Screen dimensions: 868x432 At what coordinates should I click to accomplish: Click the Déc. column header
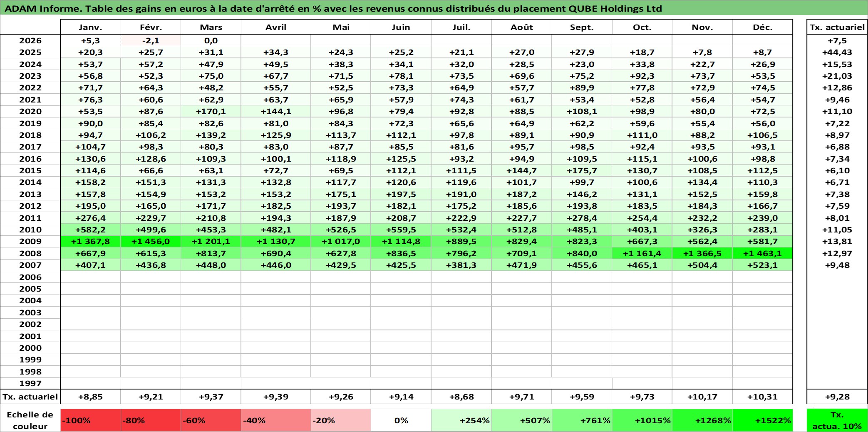tap(762, 27)
